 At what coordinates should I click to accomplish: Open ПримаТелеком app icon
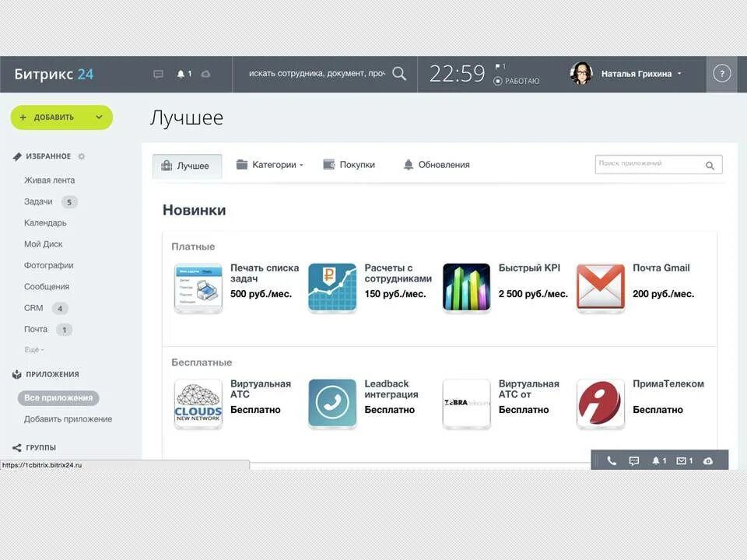coord(600,404)
